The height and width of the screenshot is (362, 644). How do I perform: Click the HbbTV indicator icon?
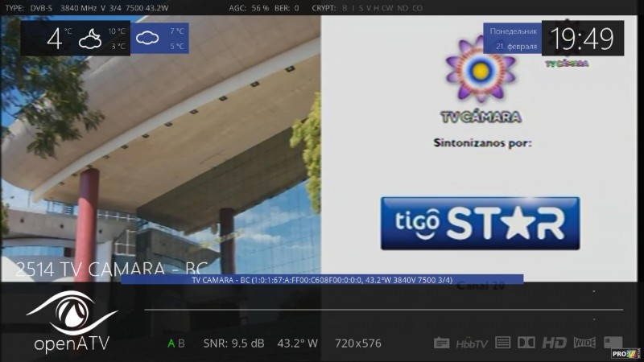472,343
